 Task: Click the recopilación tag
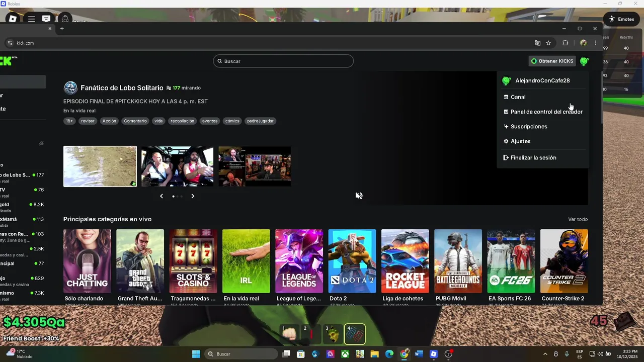182,121
